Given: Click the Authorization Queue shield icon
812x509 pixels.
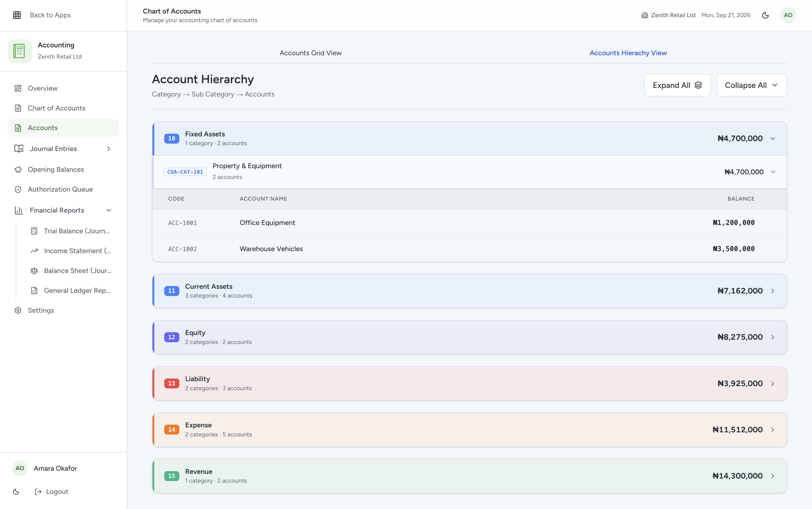Looking at the screenshot, I should 18,189.
